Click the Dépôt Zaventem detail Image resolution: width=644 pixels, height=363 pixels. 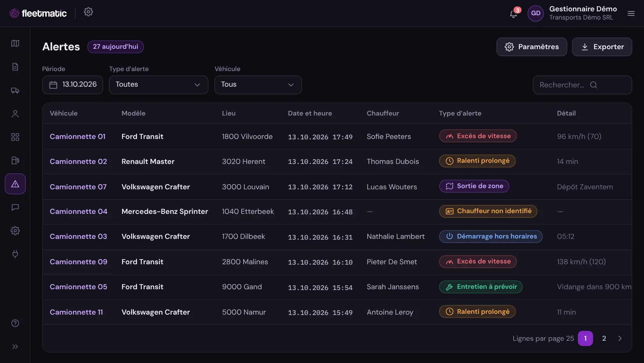(x=585, y=187)
